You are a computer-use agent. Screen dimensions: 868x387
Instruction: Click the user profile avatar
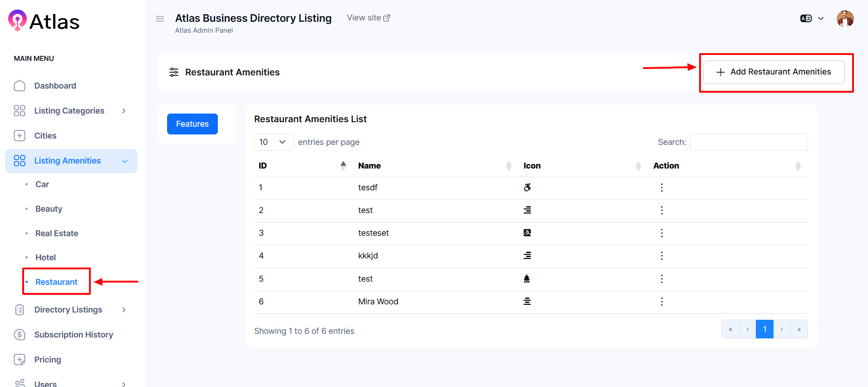pos(845,19)
